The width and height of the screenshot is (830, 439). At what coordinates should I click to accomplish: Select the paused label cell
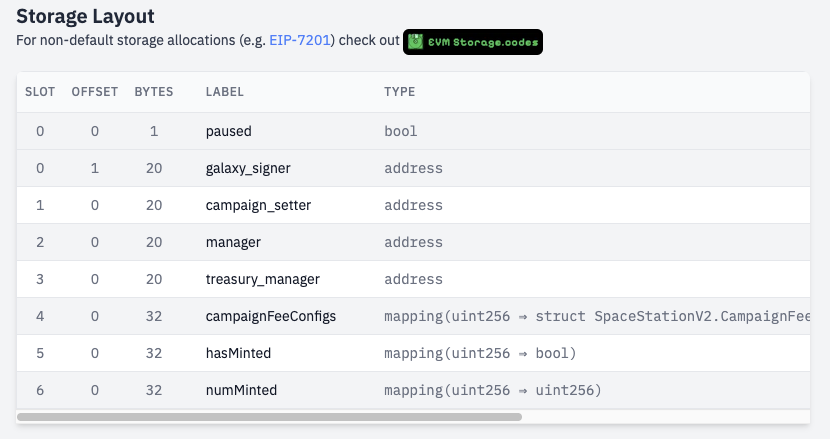click(x=228, y=131)
